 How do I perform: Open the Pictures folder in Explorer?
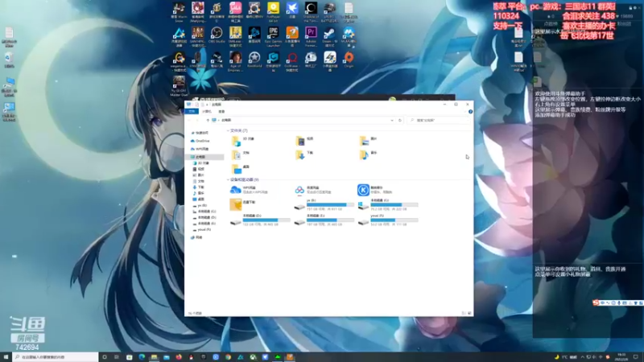click(369, 140)
